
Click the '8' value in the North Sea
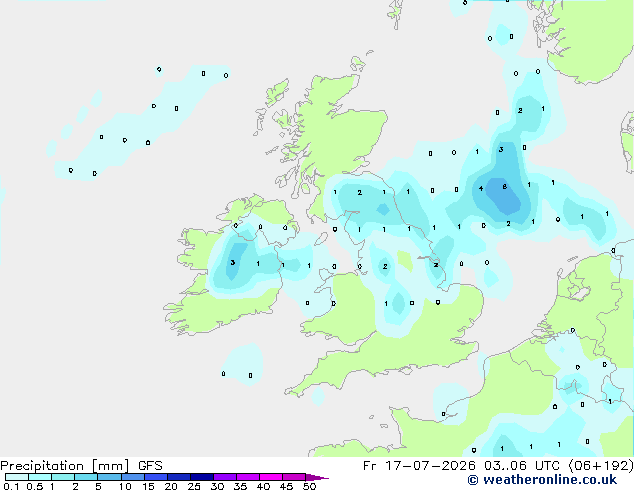click(505, 186)
